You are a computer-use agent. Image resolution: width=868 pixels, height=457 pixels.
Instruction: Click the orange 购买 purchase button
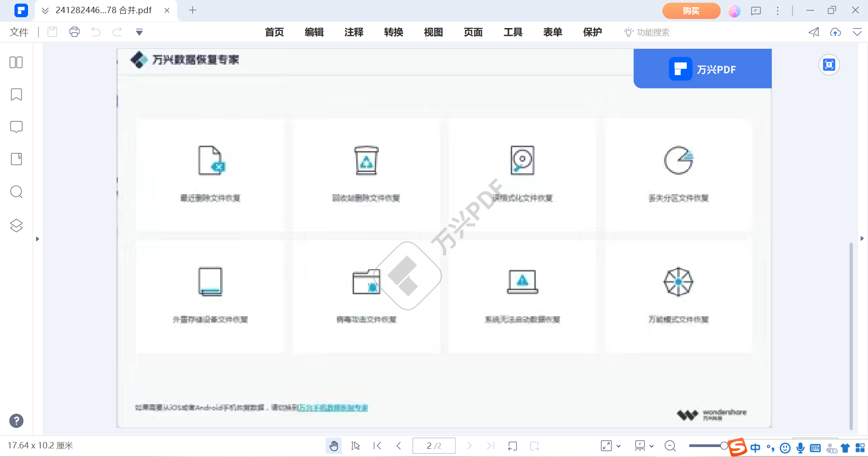click(691, 10)
